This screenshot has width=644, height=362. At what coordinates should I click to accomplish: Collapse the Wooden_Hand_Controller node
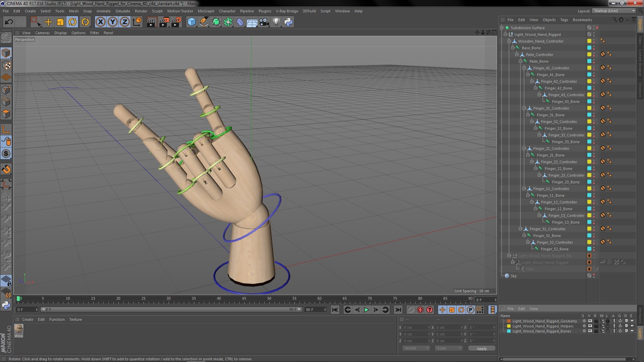tap(509, 41)
